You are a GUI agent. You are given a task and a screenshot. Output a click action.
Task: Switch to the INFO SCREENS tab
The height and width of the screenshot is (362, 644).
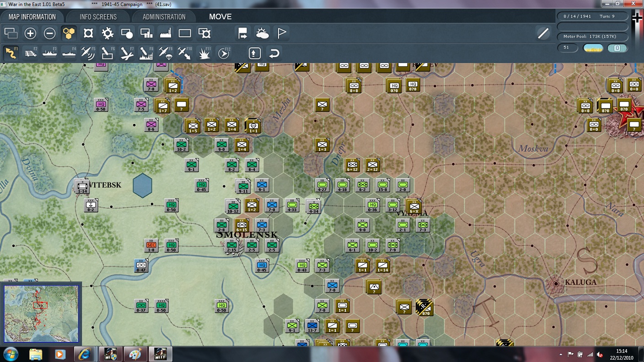click(x=98, y=17)
